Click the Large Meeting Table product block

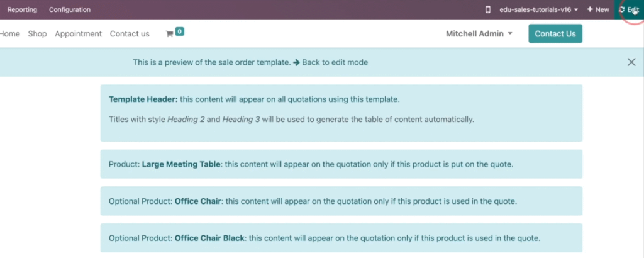pos(341,164)
